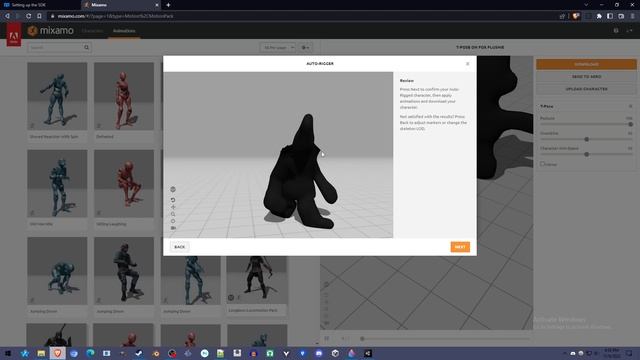Click the browser sidebar toggle icon
This screenshot has height=360, width=640.
[610, 16]
